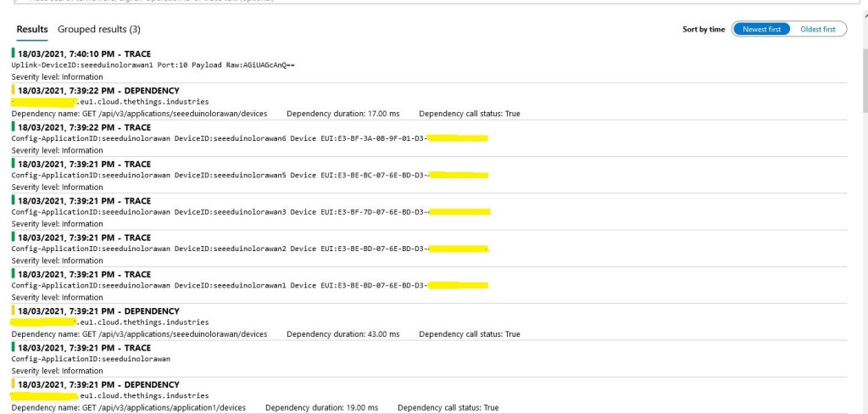
Task: Select Newest first sort order
Action: [x=761, y=29]
